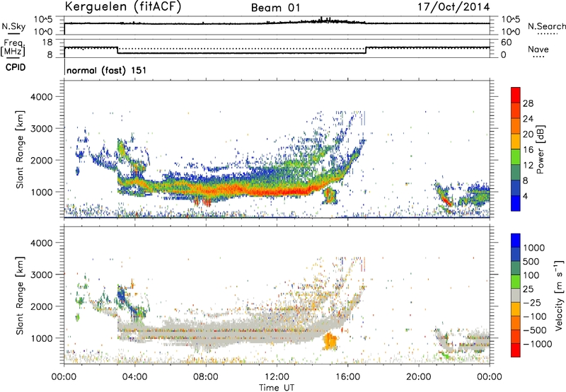Click the '12:00' time tick label
The height and width of the screenshot is (392, 566).
pos(277,377)
